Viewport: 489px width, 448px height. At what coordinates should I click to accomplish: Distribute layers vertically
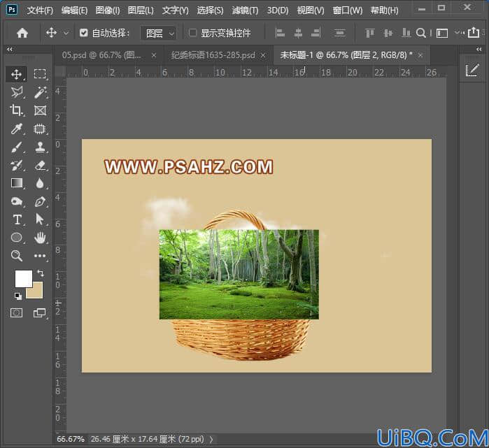[x=339, y=33]
